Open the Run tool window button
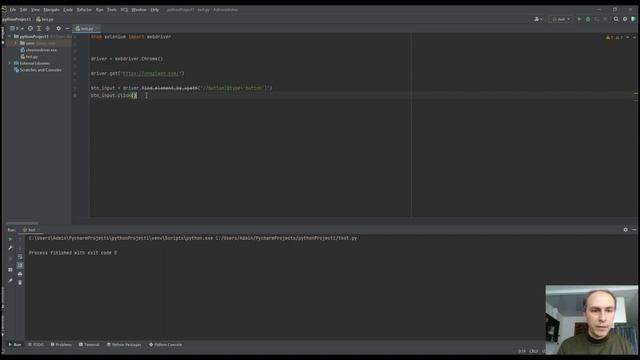 [x=15, y=345]
